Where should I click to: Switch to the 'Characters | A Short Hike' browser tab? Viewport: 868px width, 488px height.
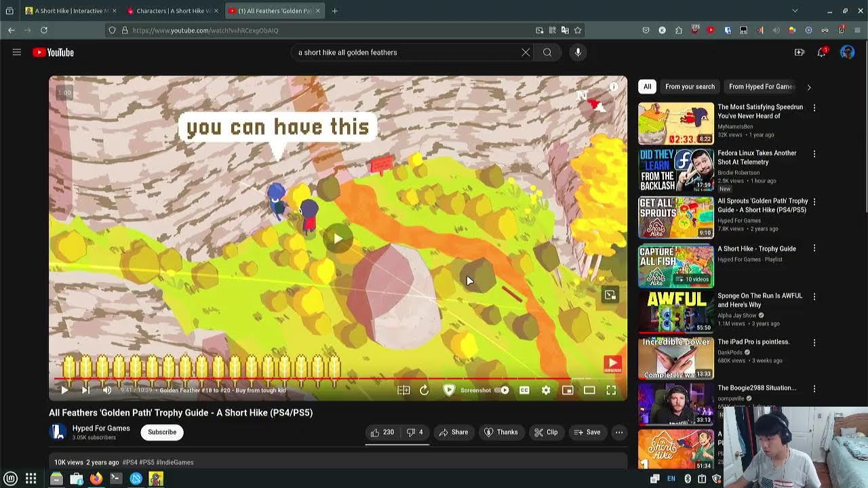click(172, 11)
